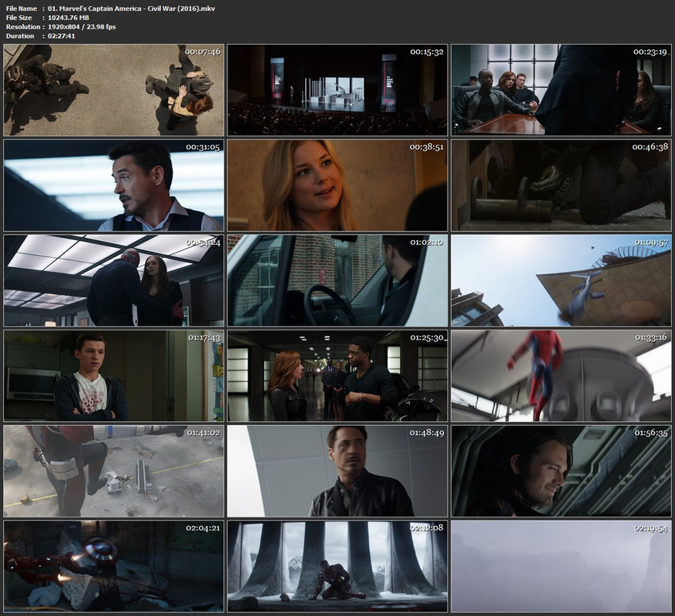Click the timestamp text '02:19:54'
The image size is (675, 616).
pos(651,528)
